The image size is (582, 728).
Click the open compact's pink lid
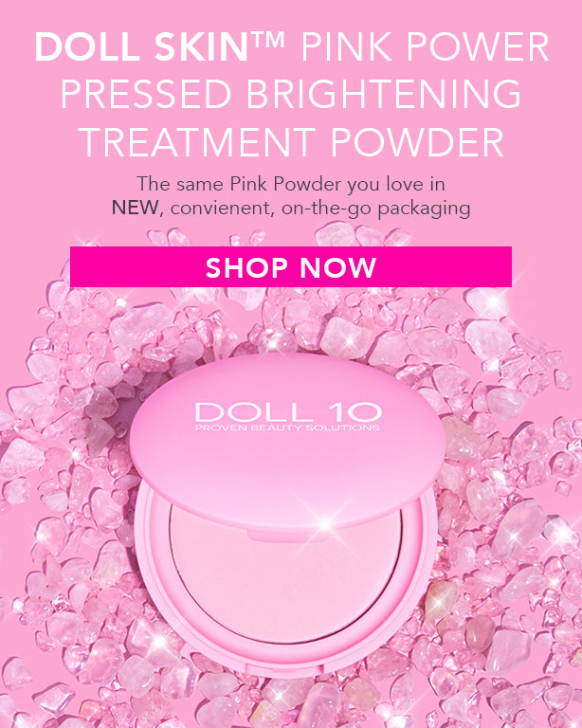click(x=287, y=442)
